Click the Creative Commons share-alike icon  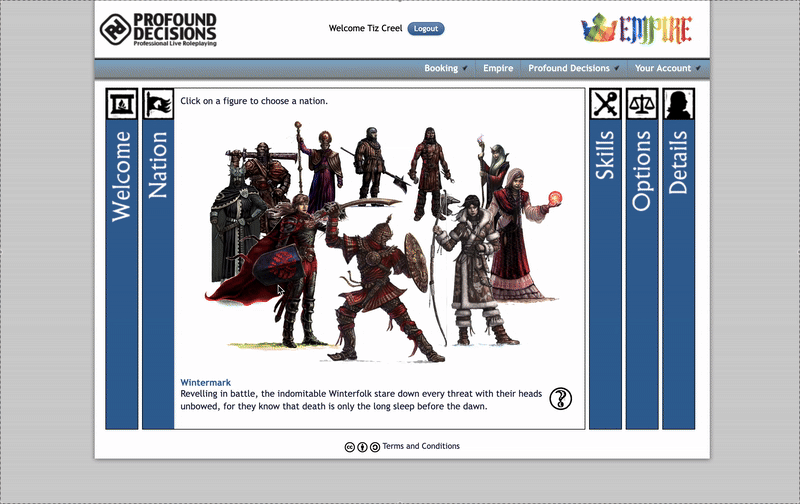coord(375,447)
